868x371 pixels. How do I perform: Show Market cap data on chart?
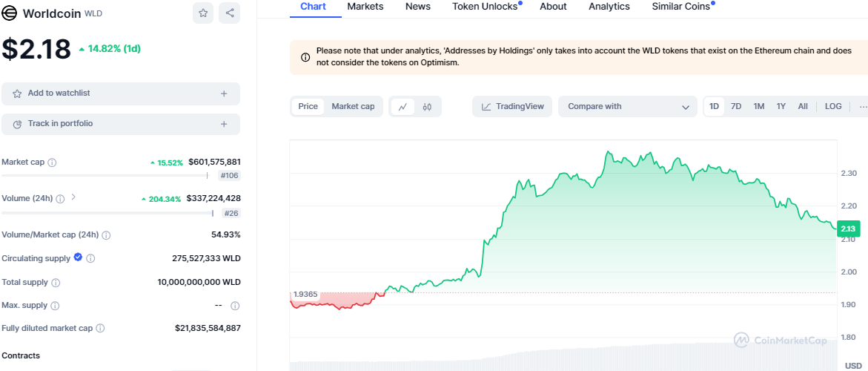353,106
